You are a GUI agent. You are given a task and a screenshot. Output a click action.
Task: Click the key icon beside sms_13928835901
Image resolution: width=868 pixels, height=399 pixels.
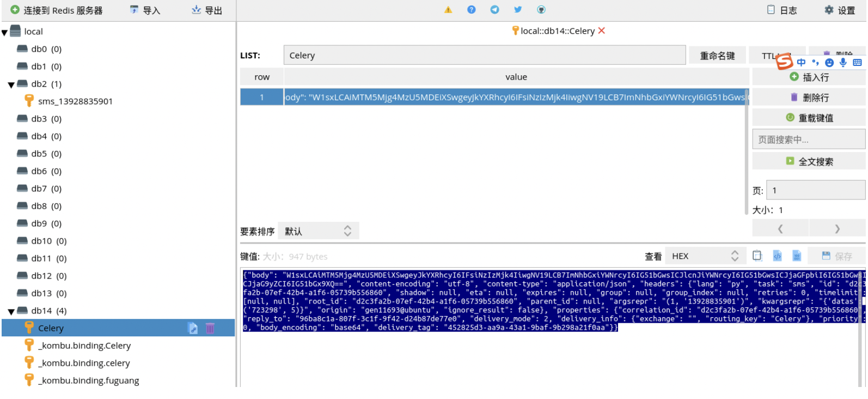pyautogui.click(x=29, y=101)
